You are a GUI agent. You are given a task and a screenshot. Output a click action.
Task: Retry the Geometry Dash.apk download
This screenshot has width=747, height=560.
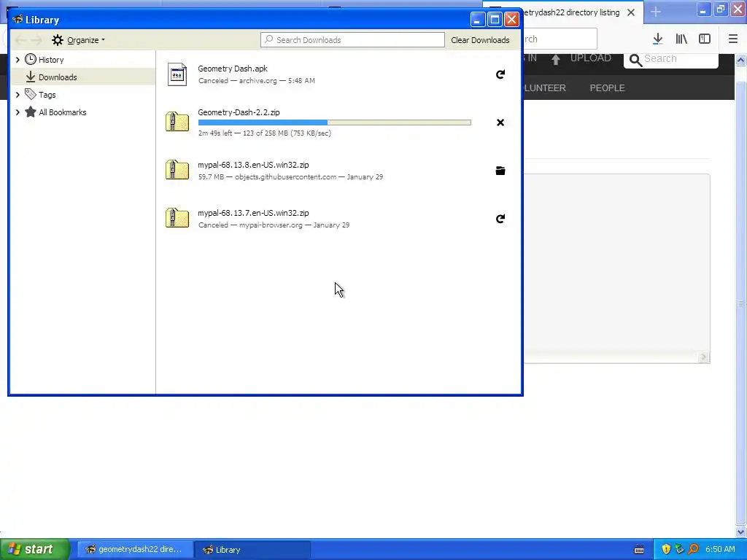click(500, 74)
